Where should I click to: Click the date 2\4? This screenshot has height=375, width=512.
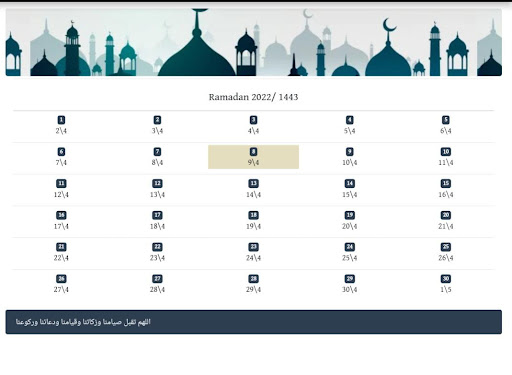point(61,131)
